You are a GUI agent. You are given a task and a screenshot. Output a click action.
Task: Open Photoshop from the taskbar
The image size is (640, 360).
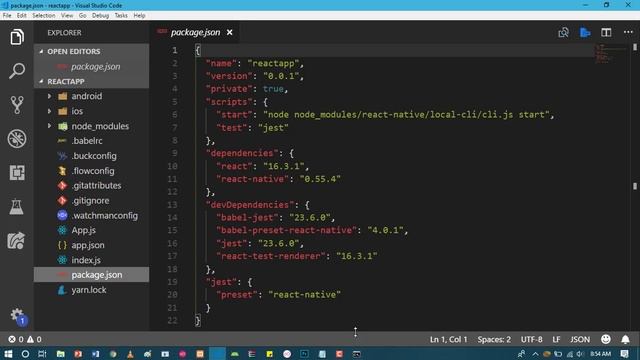point(304,354)
